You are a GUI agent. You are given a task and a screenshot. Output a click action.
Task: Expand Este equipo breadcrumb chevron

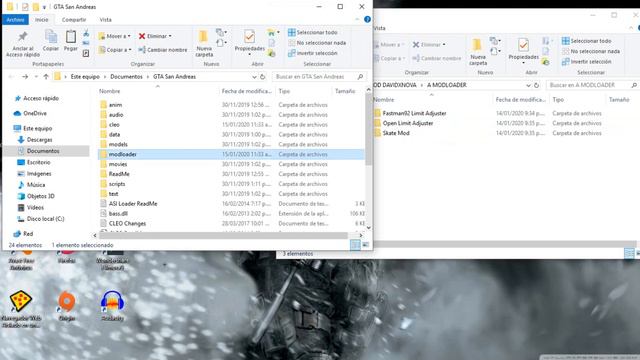104,77
